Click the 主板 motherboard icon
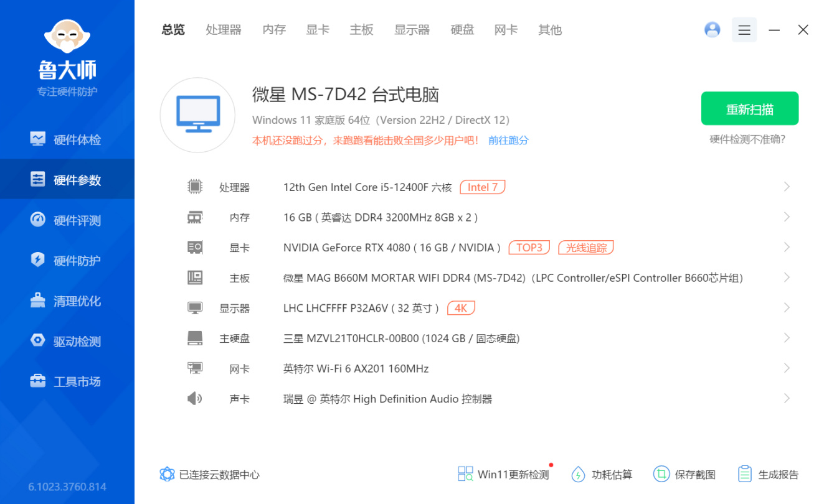 click(195, 278)
